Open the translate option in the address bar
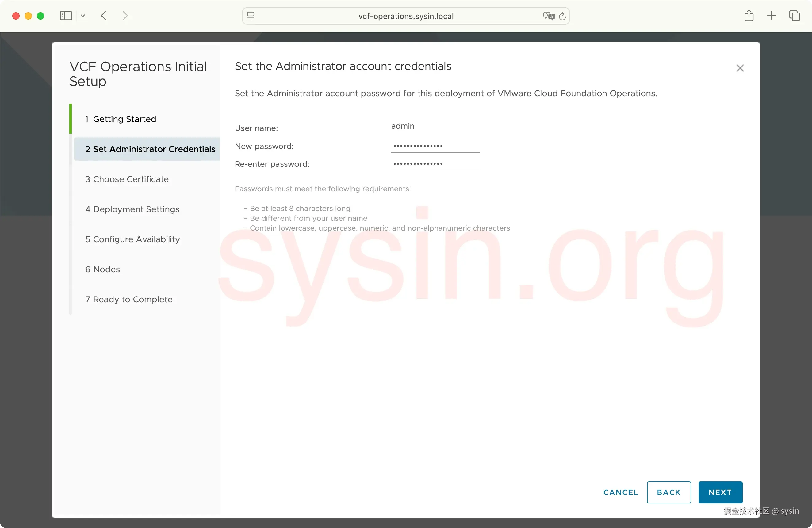 pos(549,16)
